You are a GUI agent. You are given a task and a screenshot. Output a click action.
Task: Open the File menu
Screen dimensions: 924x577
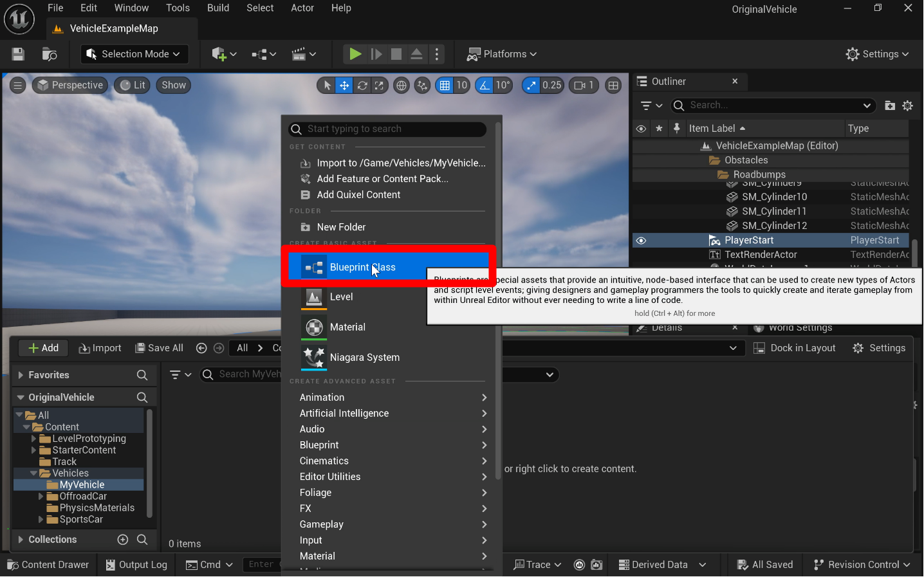55,8
